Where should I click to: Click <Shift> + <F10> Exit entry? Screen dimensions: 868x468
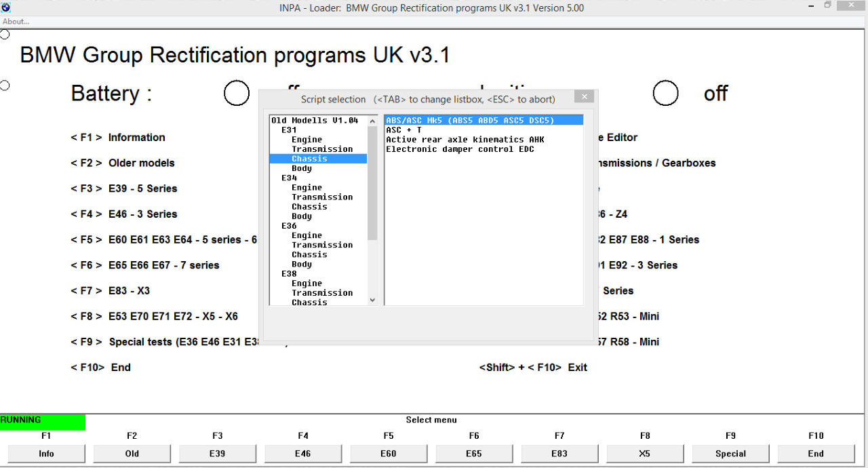[x=533, y=367]
